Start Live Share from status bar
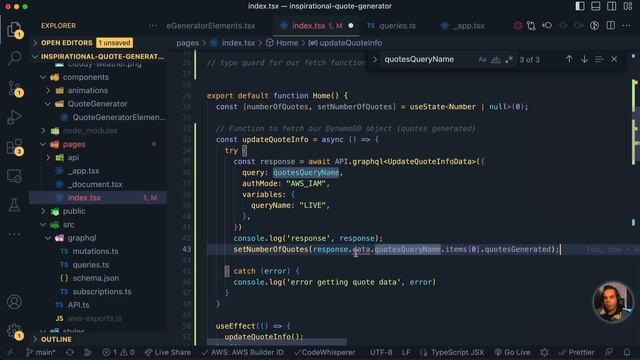Screen dimensions: 640x360 [168, 352]
